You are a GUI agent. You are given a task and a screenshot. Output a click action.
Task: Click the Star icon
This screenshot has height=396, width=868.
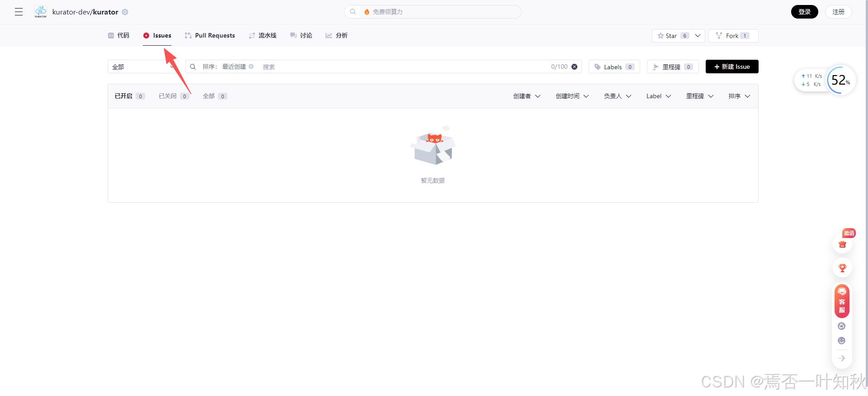(x=660, y=36)
